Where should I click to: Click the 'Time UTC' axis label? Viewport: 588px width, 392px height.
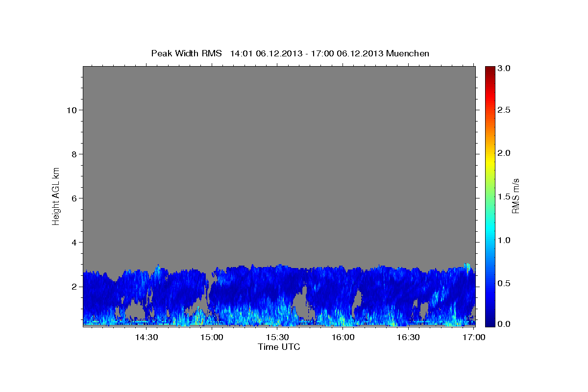point(279,347)
